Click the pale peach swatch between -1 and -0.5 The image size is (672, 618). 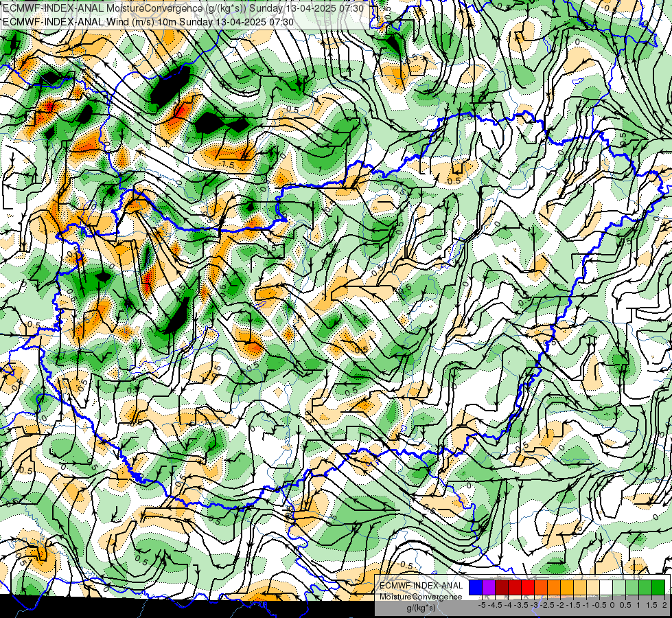tap(593, 588)
